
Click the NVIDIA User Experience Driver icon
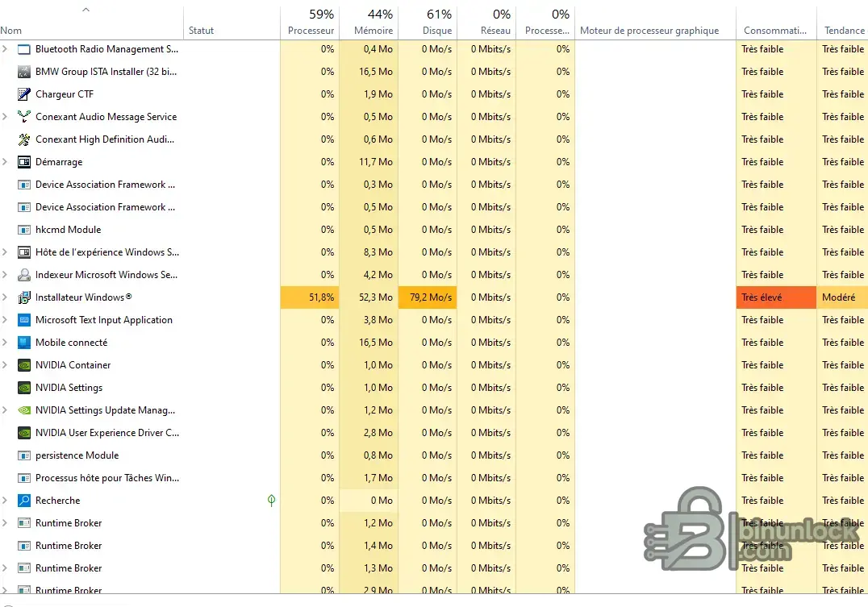click(x=24, y=433)
